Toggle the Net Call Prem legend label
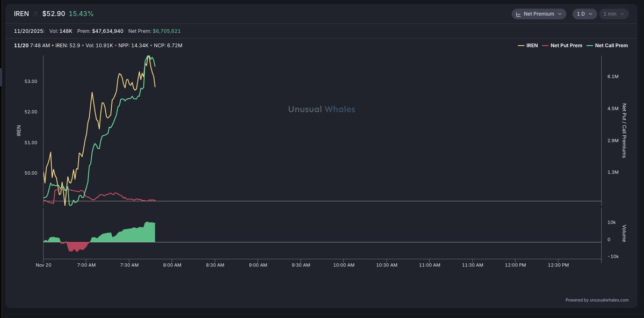Screen dimensions: 644x318 (611, 46)
